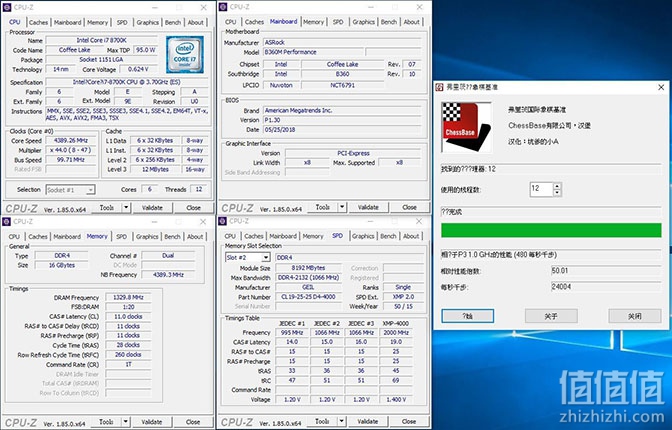Select the SPD tab in the CPU window
Image resolution: width=672 pixels, height=430 pixels.
(122, 22)
